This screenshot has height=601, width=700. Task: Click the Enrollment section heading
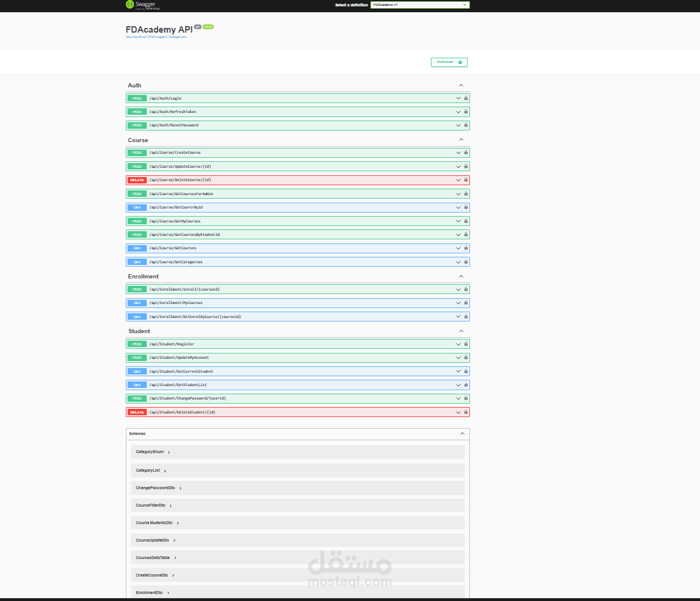pyautogui.click(x=143, y=277)
